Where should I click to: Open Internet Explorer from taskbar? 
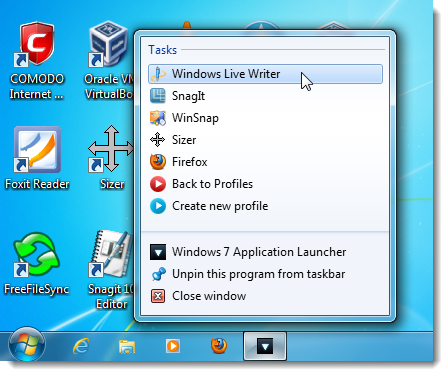tap(81, 346)
